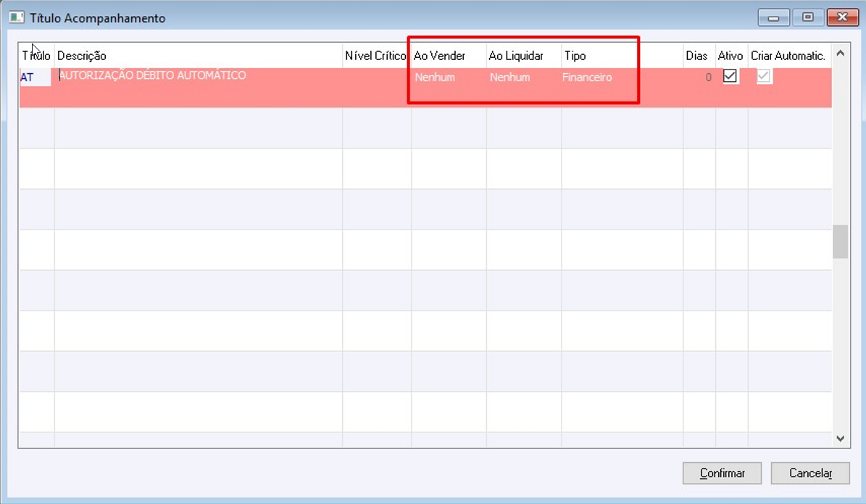Select the Título column header
Viewport: 866px width, 504px height.
pos(36,56)
